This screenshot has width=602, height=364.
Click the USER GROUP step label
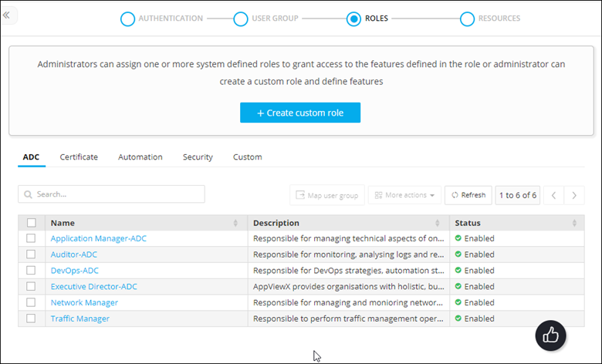275,19
